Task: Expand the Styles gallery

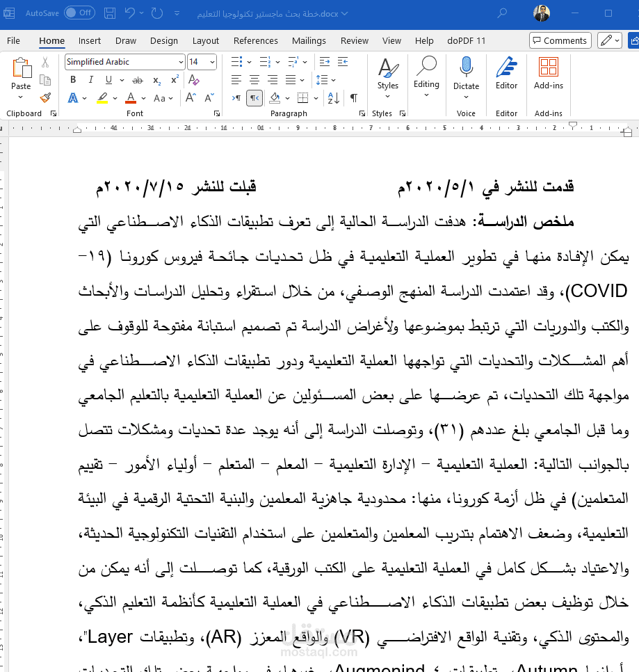Action: pos(387,79)
